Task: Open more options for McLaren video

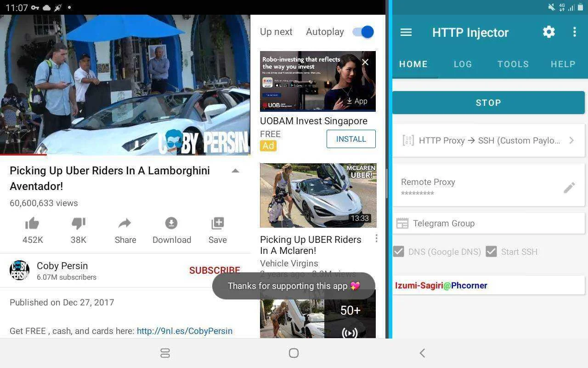Action: [376, 238]
